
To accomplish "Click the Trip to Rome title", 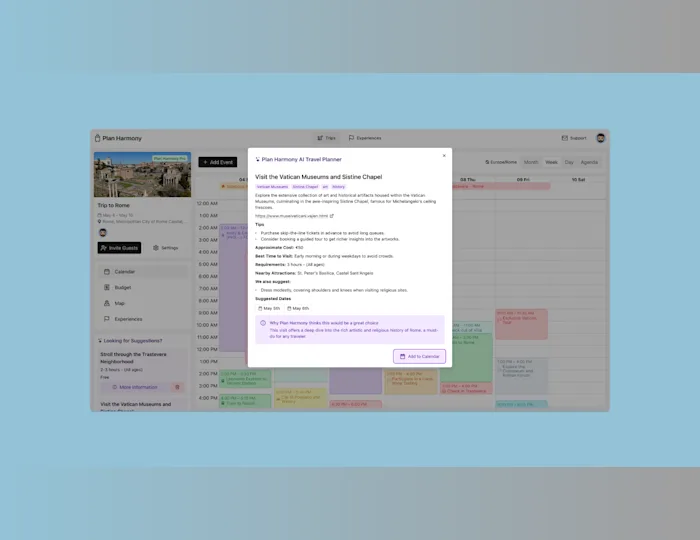I will 113,205.
